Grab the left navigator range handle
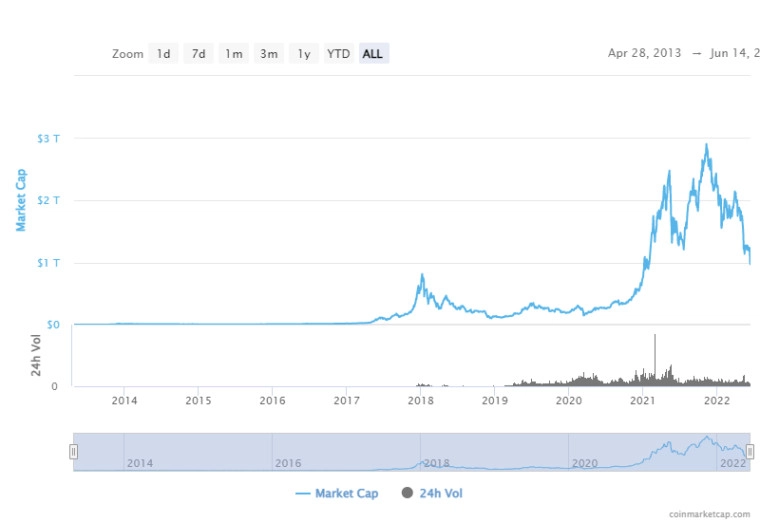 [73, 452]
